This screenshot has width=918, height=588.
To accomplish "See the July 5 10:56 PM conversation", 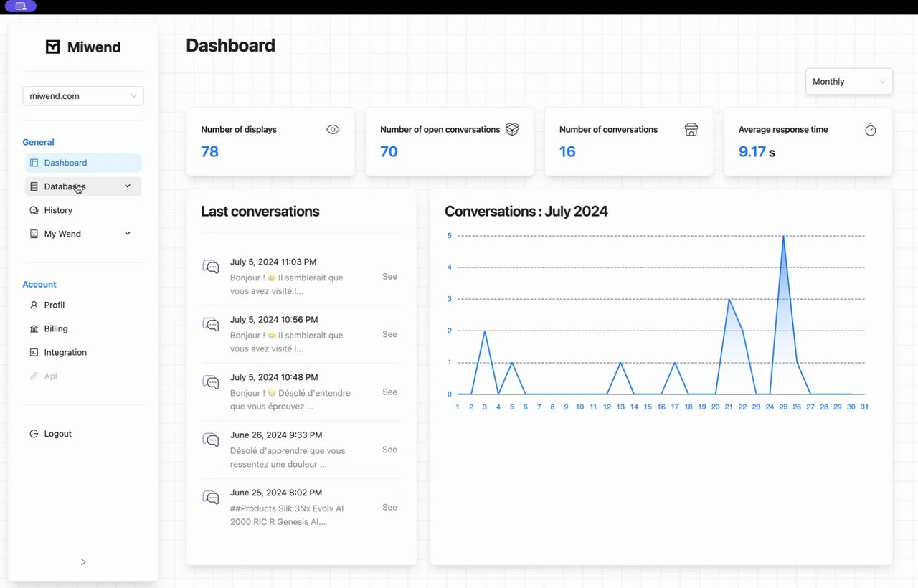I will (389, 334).
